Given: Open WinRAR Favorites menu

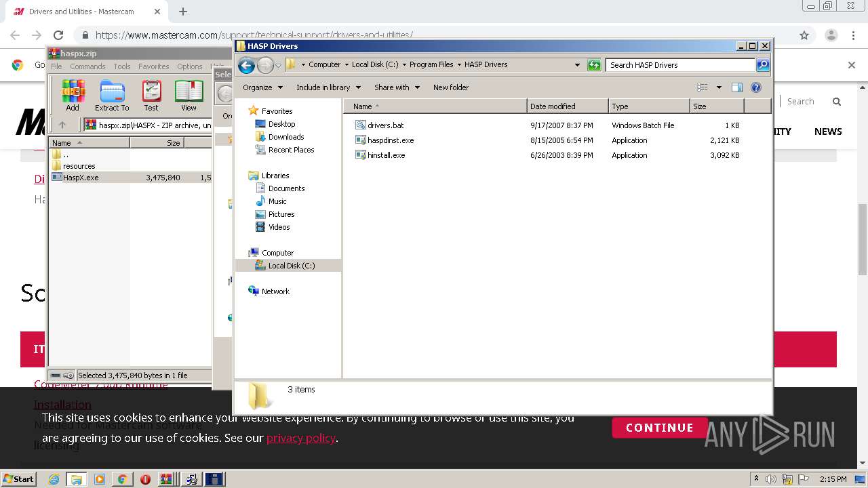Looking at the screenshot, I should [154, 66].
